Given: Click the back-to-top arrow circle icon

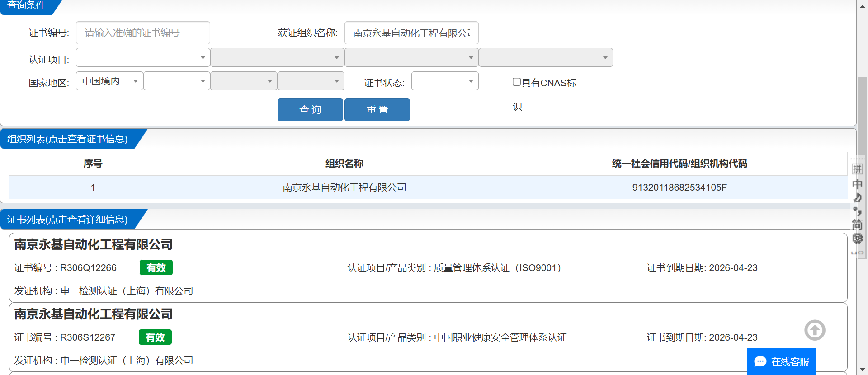Looking at the screenshot, I should [x=815, y=330].
